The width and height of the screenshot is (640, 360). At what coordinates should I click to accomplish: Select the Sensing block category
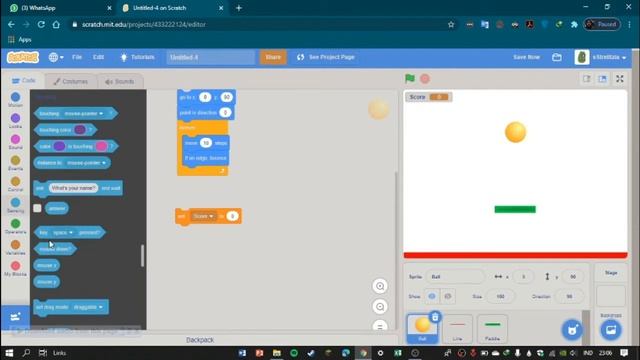[x=16, y=205]
